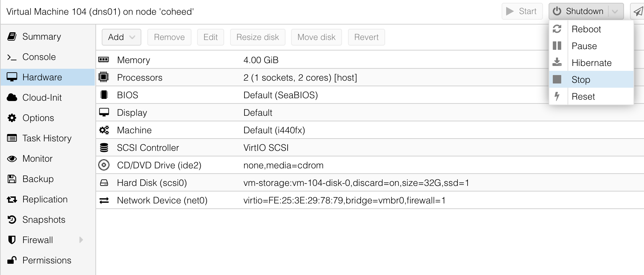Click the Permissions unlock icon
The image size is (644, 275).
click(x=12, y=260)
